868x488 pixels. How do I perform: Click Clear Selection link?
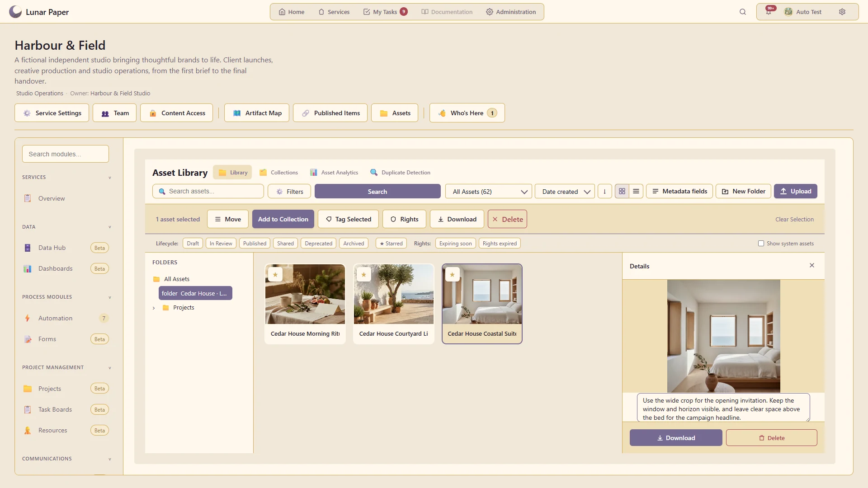[794, 219]
